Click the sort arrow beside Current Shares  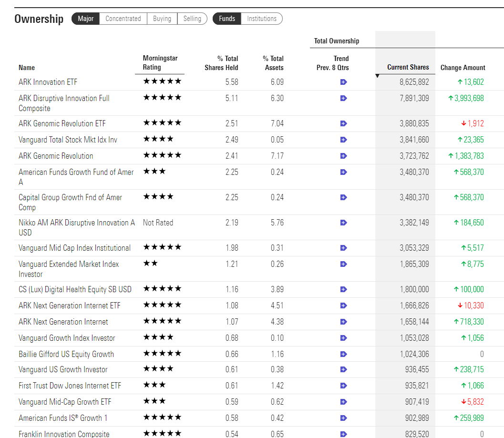(377, 76)
